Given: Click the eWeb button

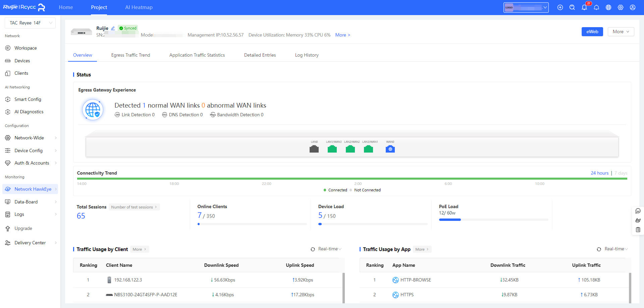Looking at the screenshot, I should click(x=592, y=32).
